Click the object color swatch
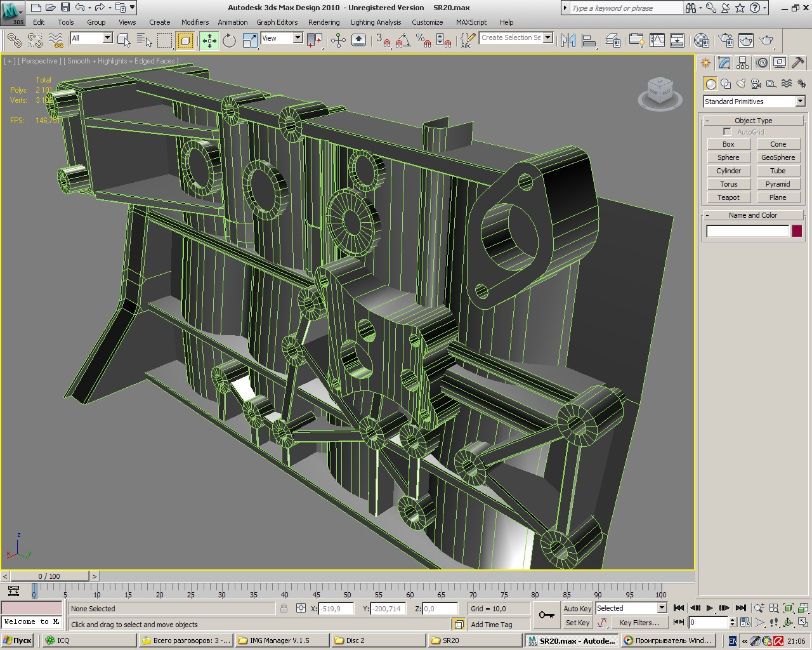Screen dimensions: 812x650 pyautogui.click(x=797, y=231)
